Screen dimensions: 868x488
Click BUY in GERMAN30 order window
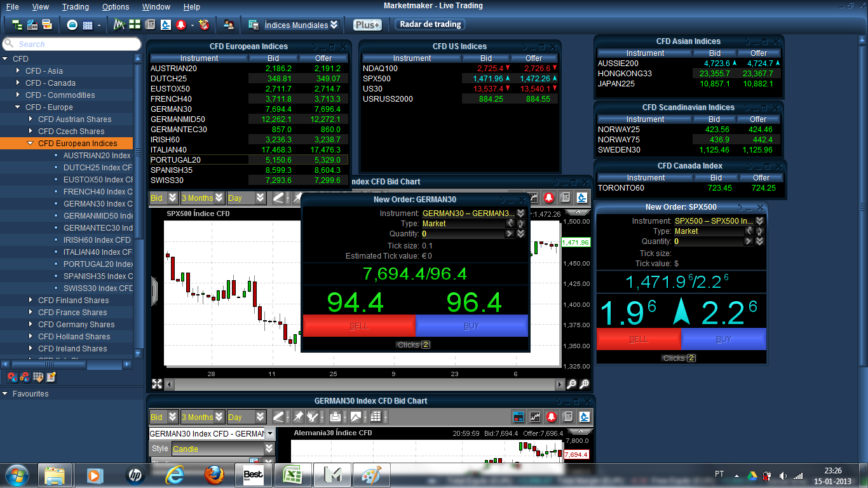tap(471, 325)
